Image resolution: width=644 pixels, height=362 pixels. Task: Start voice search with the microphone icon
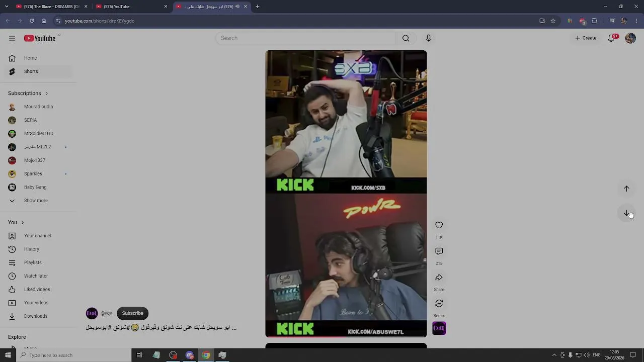[429, 38]
